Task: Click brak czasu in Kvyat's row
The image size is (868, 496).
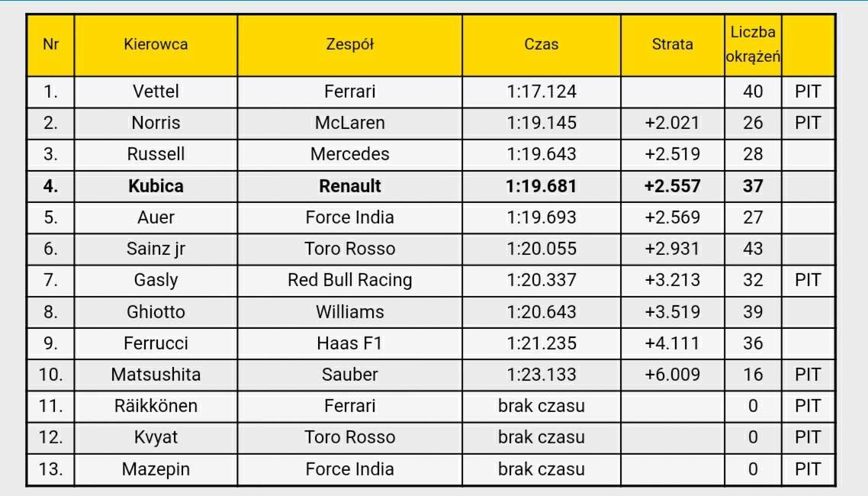Action: click(x=542, y=437)
